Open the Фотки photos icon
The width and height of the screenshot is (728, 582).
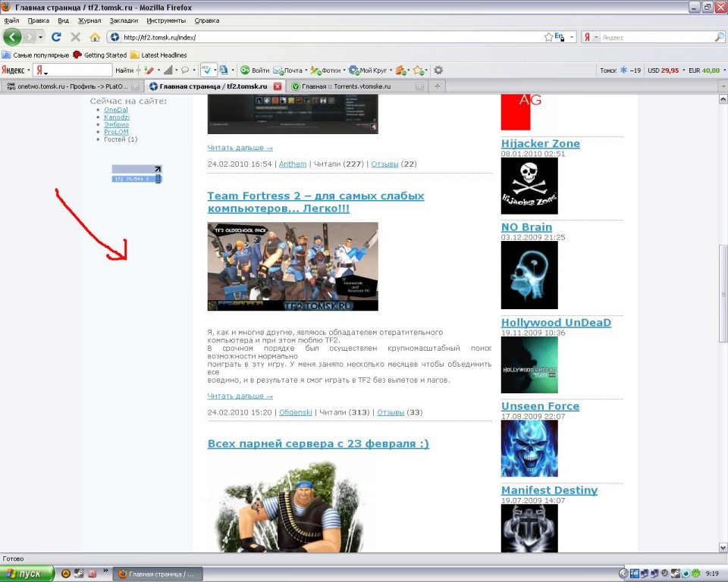click(x=315, y=70)
